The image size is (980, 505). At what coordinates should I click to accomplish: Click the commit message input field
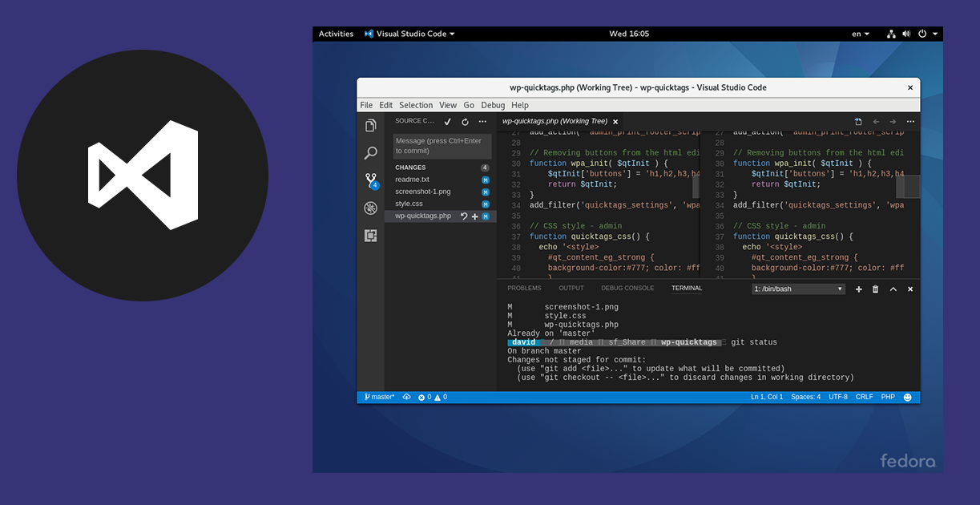442,146
